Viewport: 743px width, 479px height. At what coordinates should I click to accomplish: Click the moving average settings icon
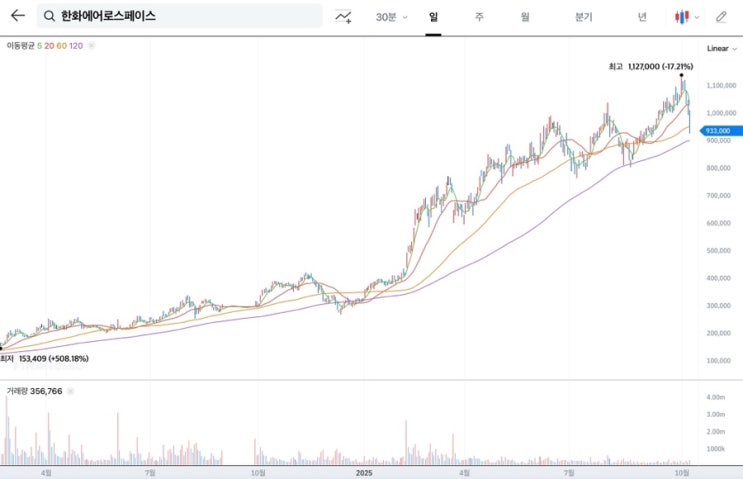(92, 46)
